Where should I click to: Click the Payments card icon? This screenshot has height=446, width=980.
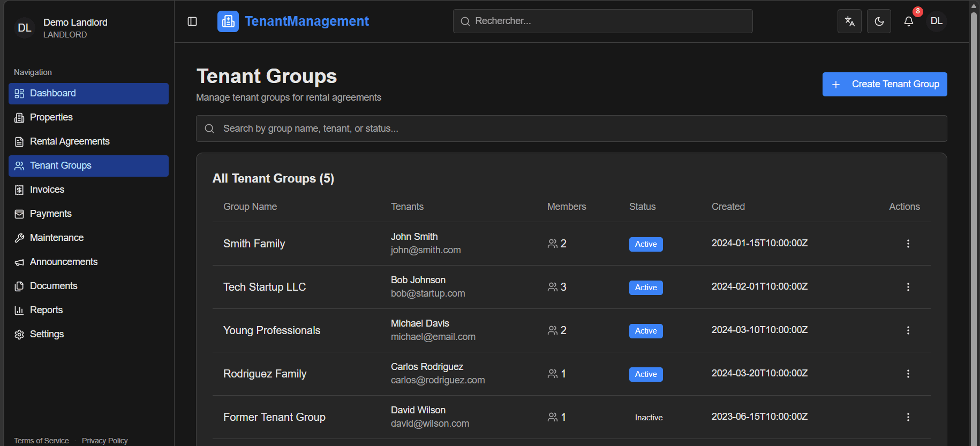tap(19, 214)
